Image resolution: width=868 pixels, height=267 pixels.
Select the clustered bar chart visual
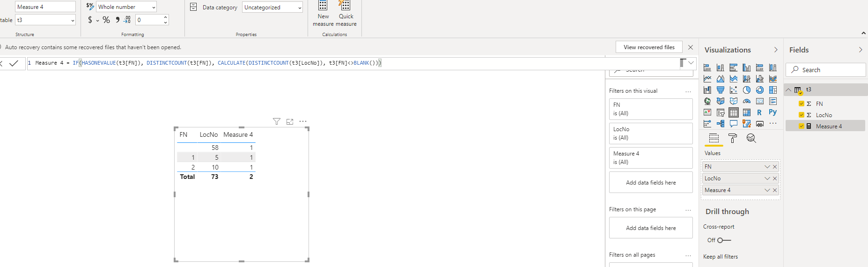[734, 67]
